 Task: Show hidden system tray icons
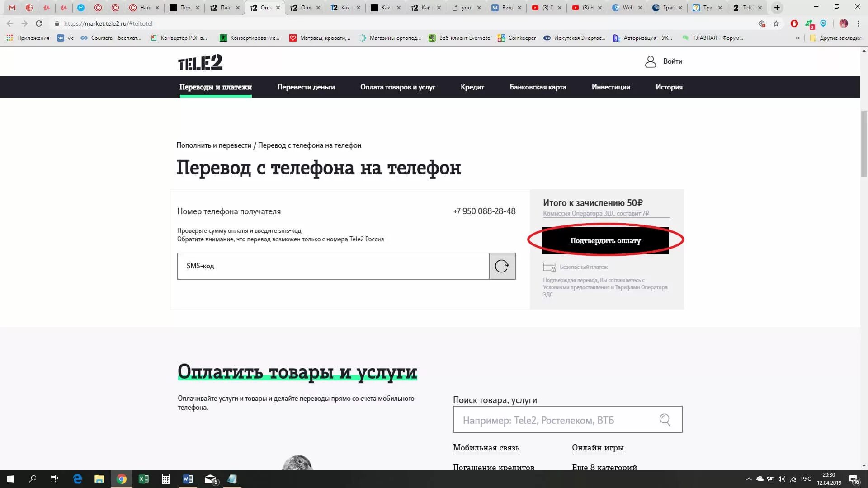tap(749, 479)
